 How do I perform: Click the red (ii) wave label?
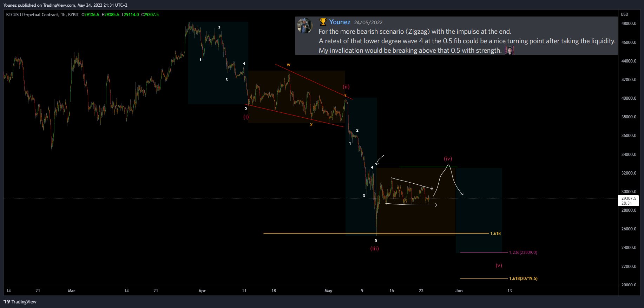coord(346,87)
